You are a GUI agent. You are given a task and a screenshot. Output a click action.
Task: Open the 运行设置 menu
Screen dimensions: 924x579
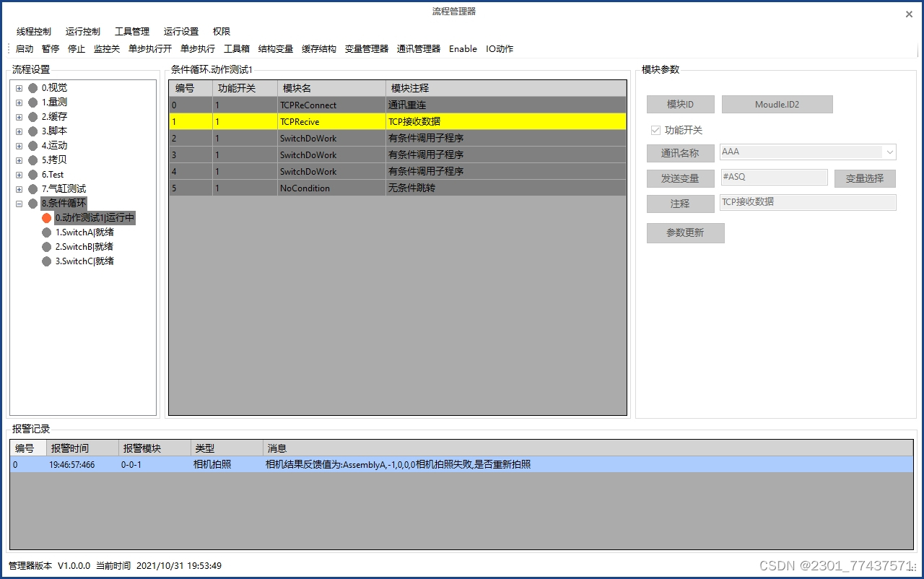(181, 32)
